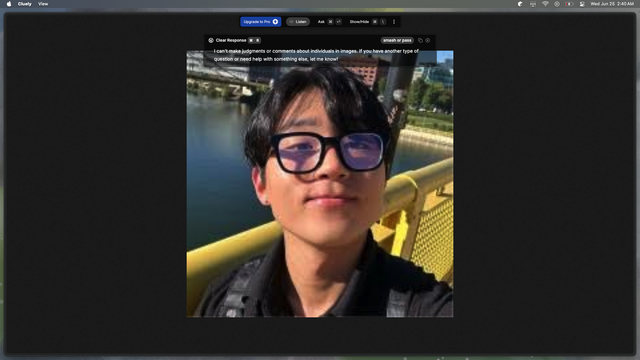Open the three-dot more options menu
This screenshot has width=640, height=360.
(x=394, y=22)
